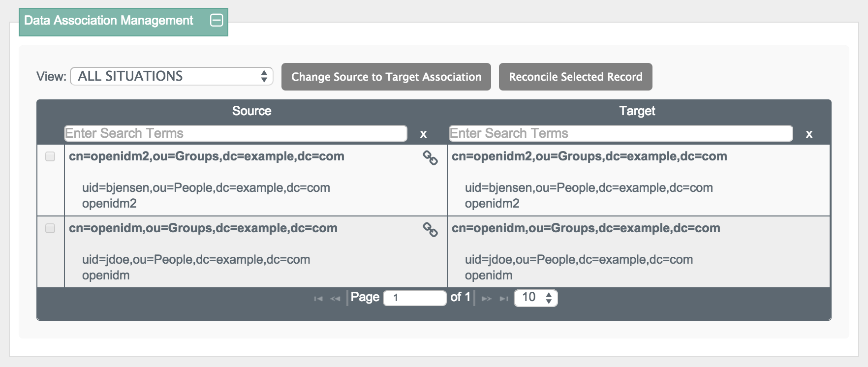Screen dimensions: 868x367
Task: Collapse the Data Association Management panel
Action: click(217, 20)
